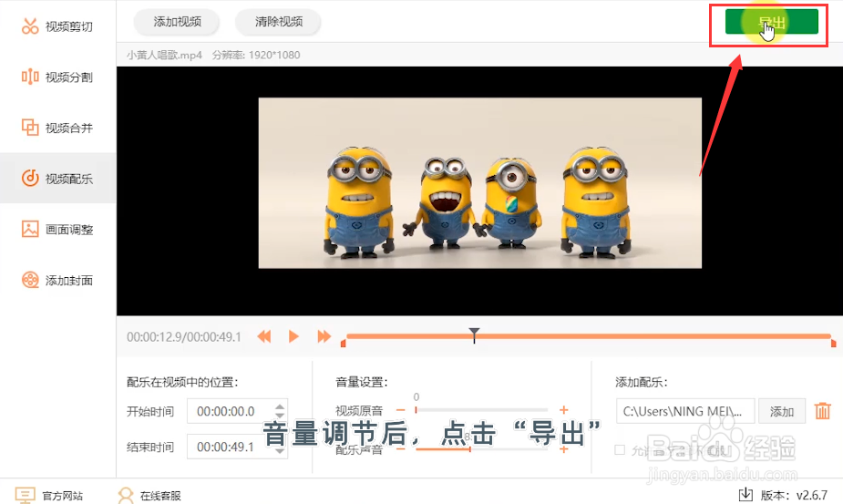Toggle the checkbox under 添加配乐

coord(620,449)
